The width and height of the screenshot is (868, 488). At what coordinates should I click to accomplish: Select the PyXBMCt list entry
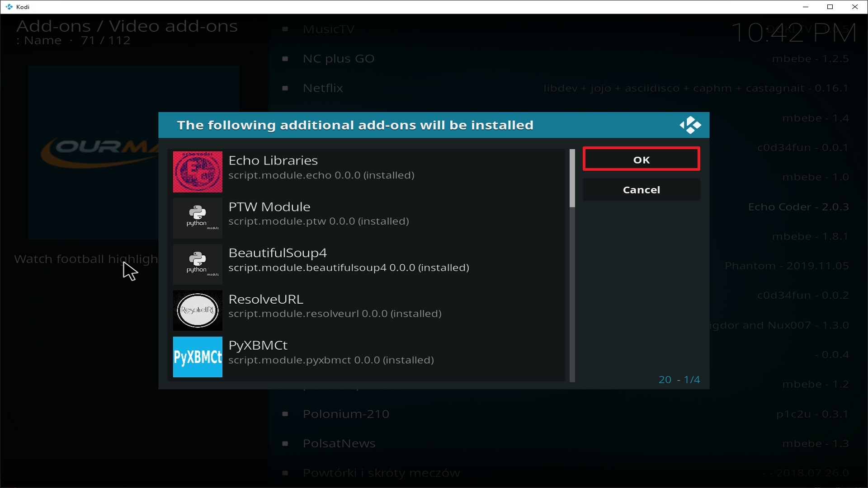pyautogui.click(x=367, y=357)
